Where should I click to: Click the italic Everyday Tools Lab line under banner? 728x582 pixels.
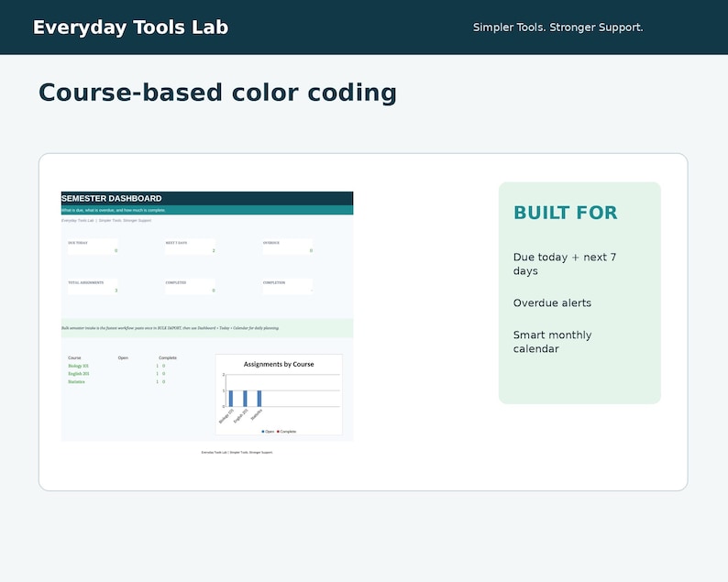click(x=106, y=221)
